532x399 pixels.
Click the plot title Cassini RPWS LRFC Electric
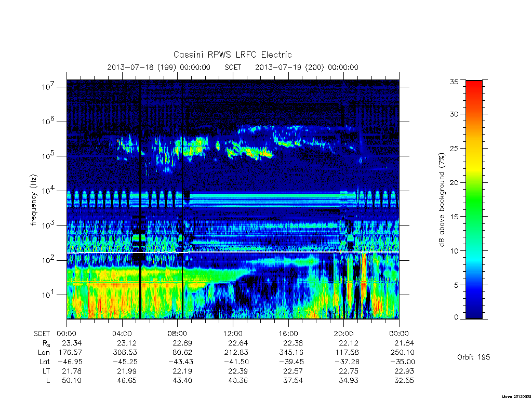[x=232, y=55]
